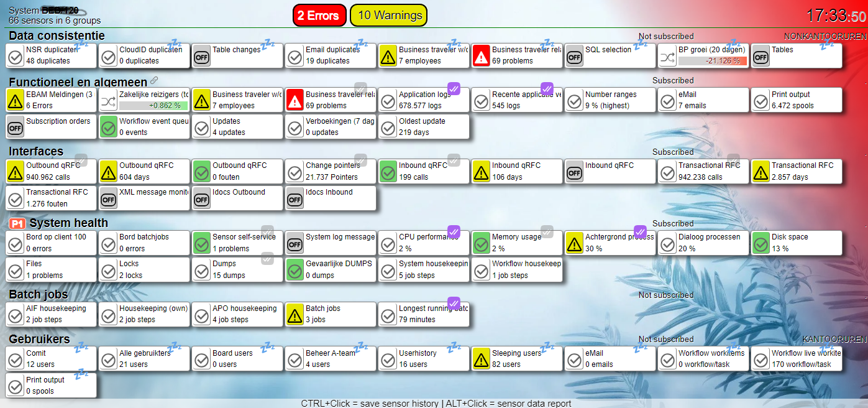Click the P1 badge next to System health
Viewport: 868px width, 408px height.
(x=17, y=223)
